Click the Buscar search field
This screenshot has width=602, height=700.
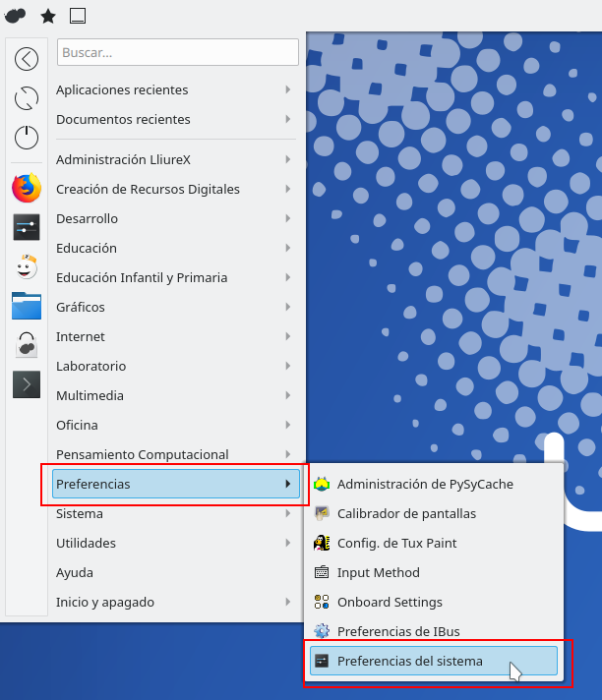click(178, 52)
